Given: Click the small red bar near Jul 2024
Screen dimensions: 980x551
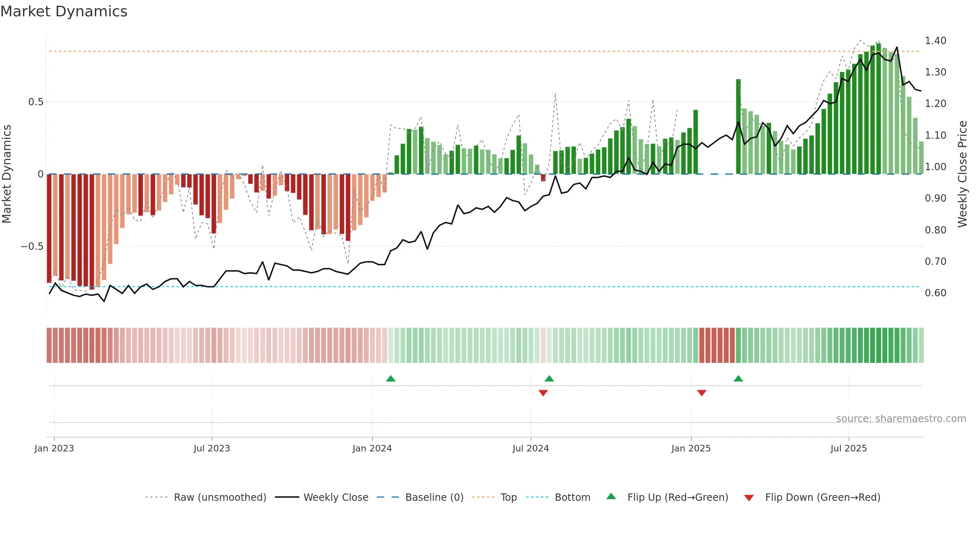Looking at the screenshot, I should [543, 178].
